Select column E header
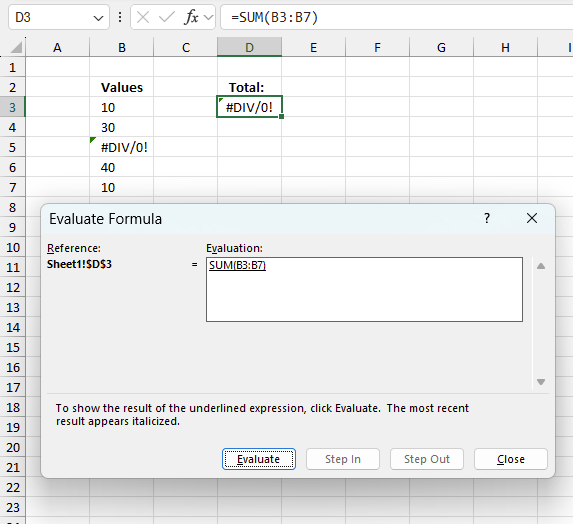The width and height of the screenshot is (573, 524). click(314, 48)
